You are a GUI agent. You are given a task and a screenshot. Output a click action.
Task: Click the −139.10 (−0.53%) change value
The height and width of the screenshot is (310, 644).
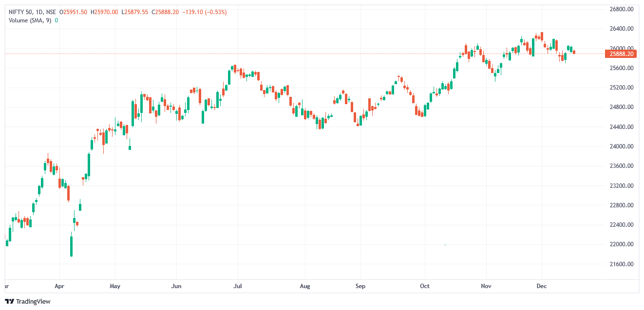click(x=204, y=12)
